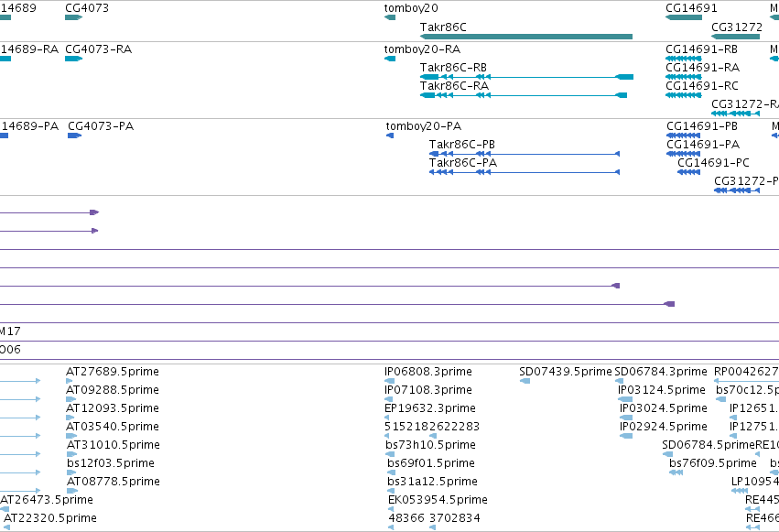Select the EK053954.5prime EST label
Screen dimensions: 779x532
click(x=438, y=500)
